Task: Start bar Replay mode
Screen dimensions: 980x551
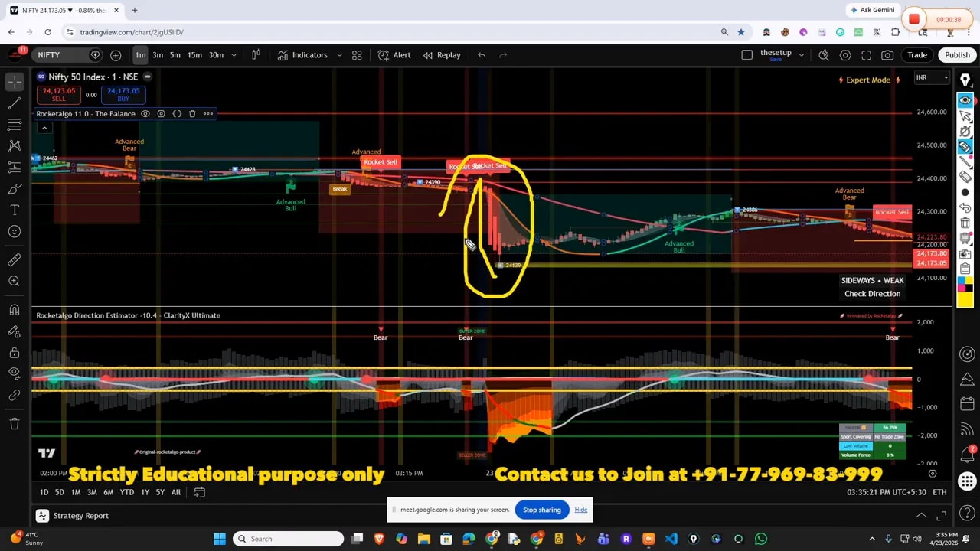Action: [441, 55]
